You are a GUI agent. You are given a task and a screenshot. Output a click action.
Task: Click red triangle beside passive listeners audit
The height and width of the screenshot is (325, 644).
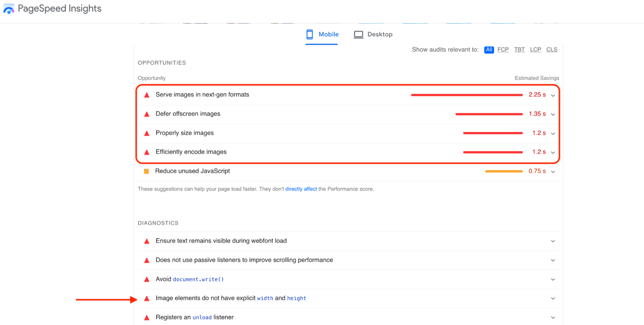[x=147, y=260]
